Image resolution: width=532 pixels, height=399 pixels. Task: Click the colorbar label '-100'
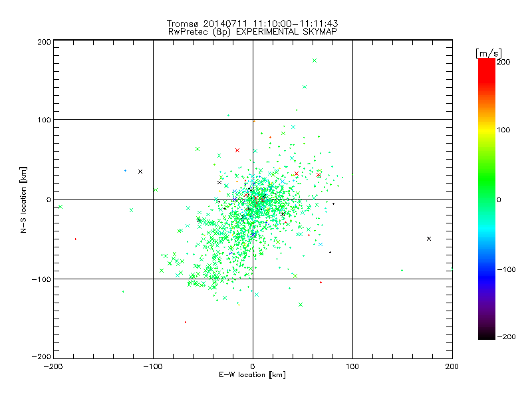click(x=506, y=269)
